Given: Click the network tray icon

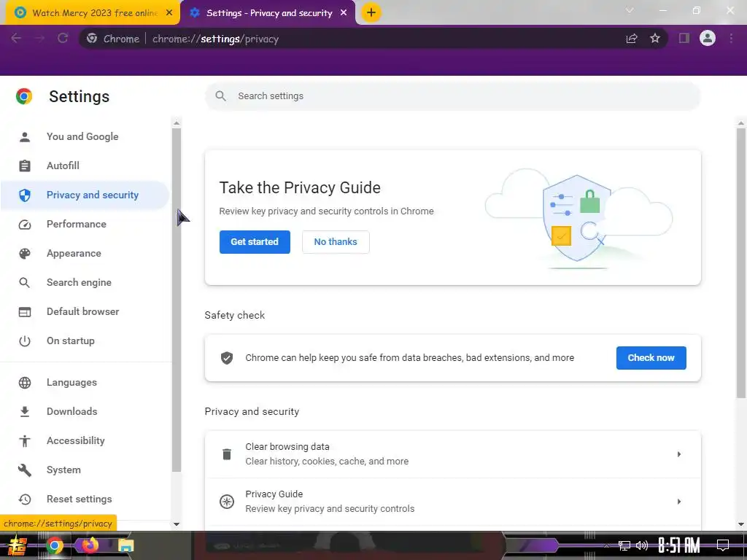Looking at the screenshot, I should point(624,545).
